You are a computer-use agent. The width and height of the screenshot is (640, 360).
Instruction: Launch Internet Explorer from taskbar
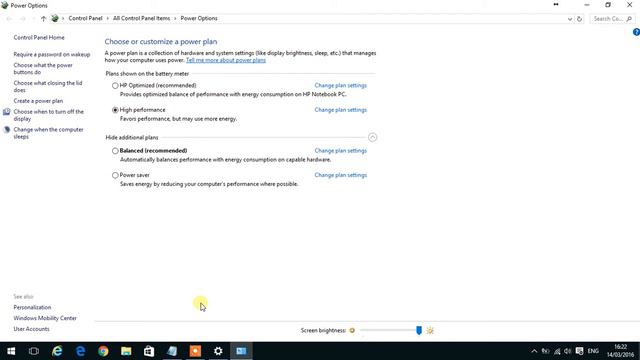57,351
